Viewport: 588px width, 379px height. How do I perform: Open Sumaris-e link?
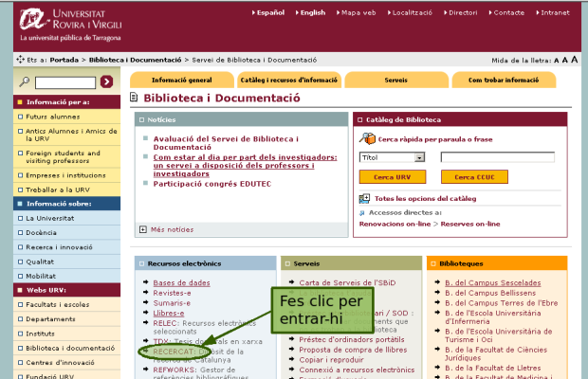coord(172,303)
